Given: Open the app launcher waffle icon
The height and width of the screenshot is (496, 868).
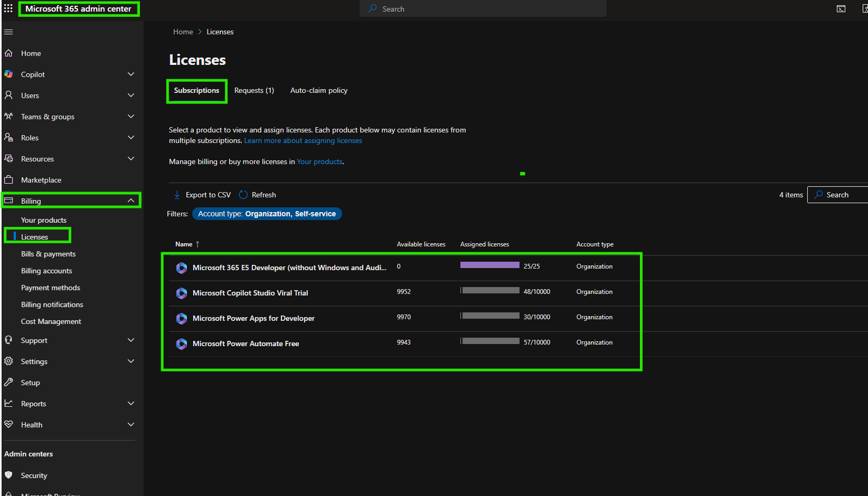Looking at the screenshot, I should pos(8,8).
